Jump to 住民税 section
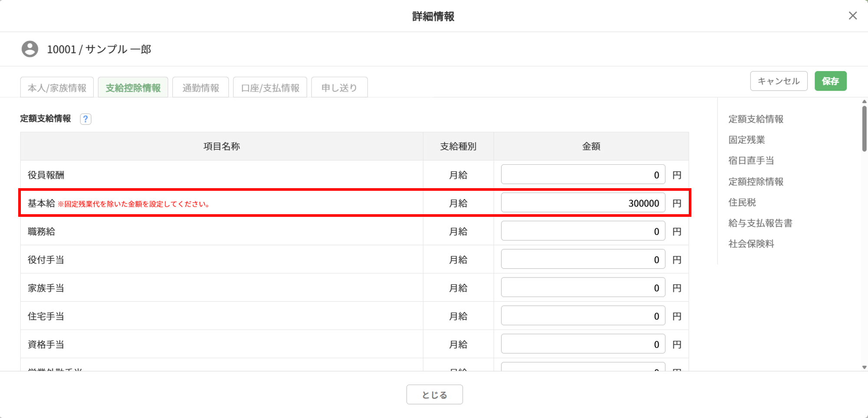 coord(742,202)
